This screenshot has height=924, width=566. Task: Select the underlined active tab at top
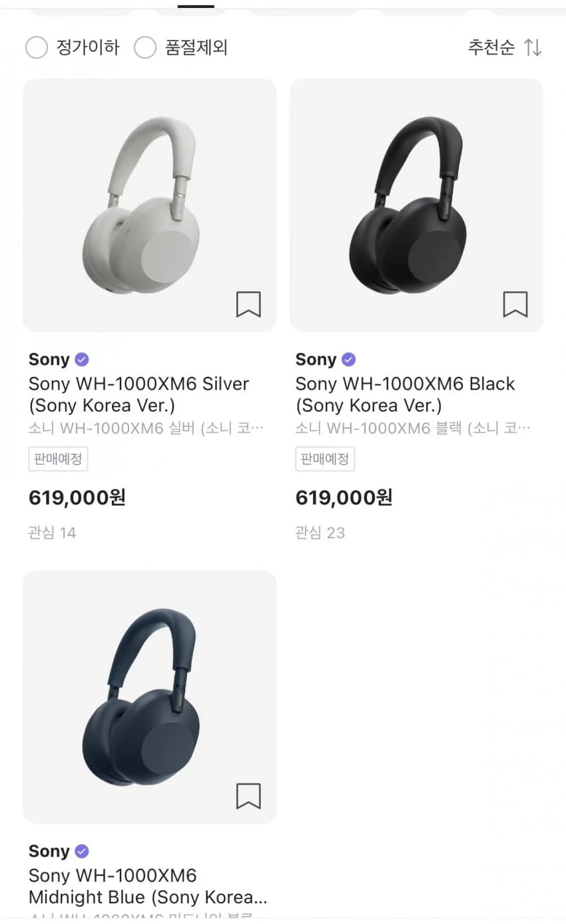pyautogui.click(x=196, y=7)
